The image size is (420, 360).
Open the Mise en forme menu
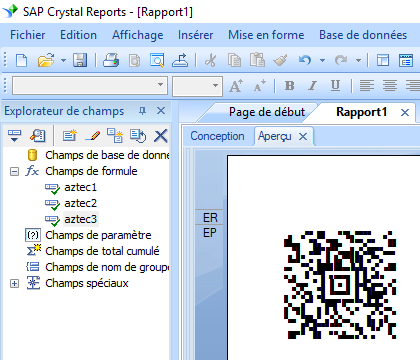[266, 35]
